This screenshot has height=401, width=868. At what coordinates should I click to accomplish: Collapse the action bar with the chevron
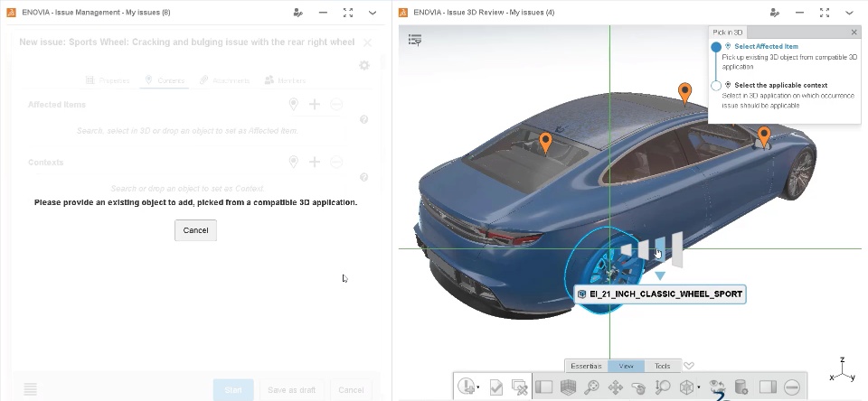point(688,366)
